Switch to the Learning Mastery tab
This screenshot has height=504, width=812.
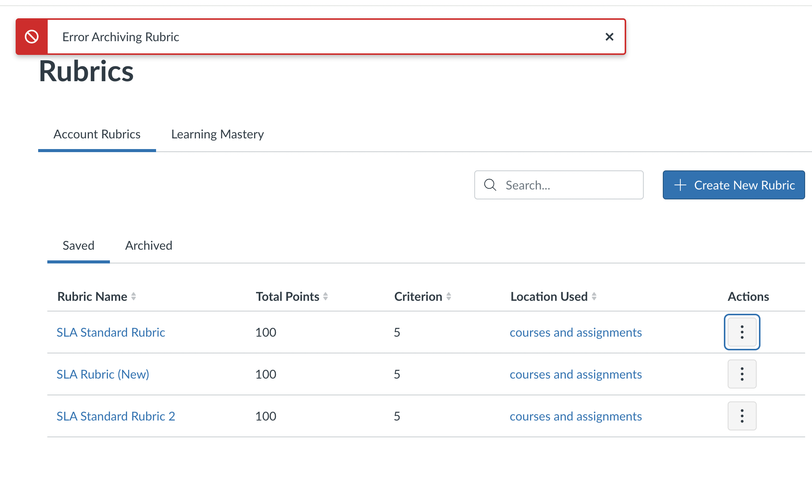tap(217, 134)
